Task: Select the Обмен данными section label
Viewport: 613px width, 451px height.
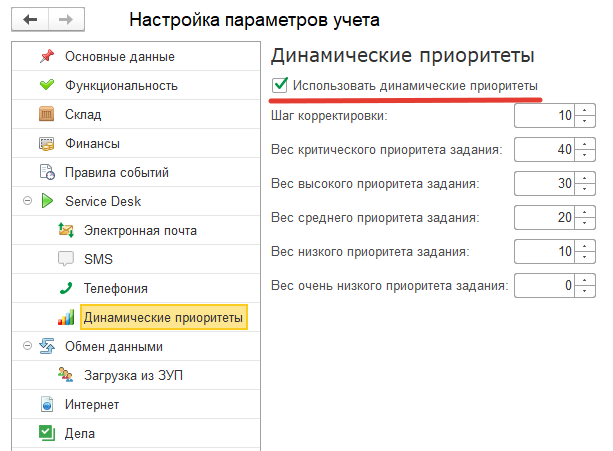Action: click(x=114, y=347)
